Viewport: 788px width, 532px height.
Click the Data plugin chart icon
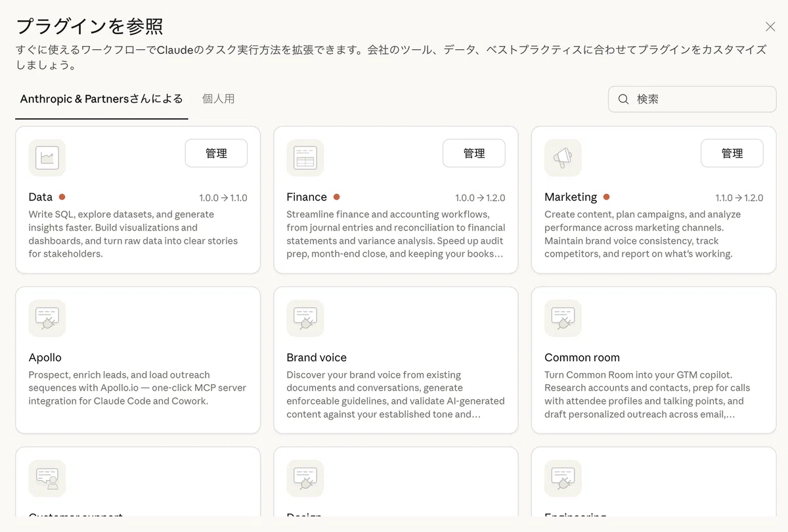47,158
